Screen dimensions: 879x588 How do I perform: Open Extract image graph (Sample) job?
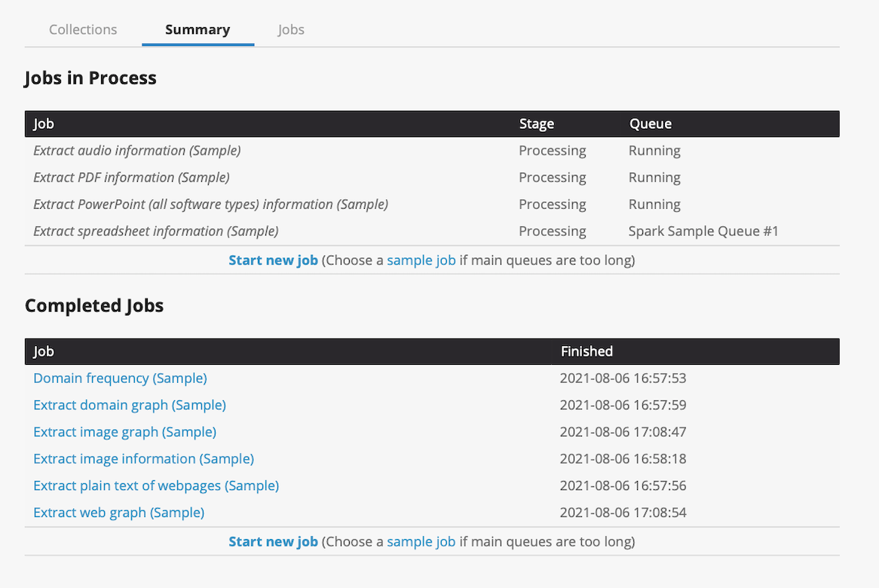pyautogui.click(x=124, y=432)
